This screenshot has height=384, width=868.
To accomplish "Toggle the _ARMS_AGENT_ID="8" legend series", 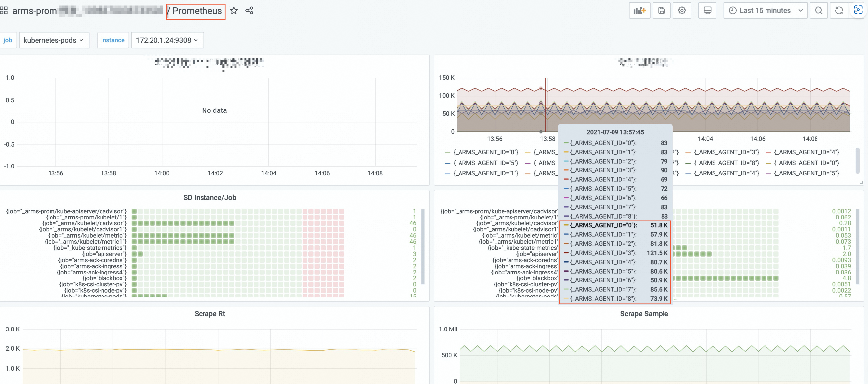I will tap(725, 163).
